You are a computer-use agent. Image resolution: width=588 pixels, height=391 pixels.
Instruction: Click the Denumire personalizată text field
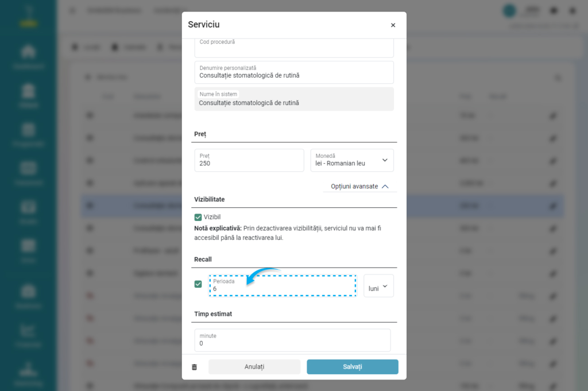pyautogui.click(x=293, y=73)
